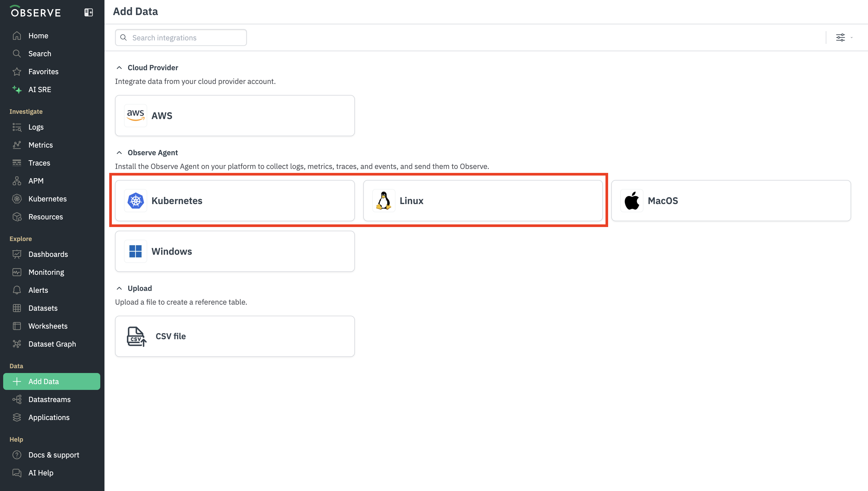The height and width of the screenshot is (491, 868).
Task: Select the Linux penguin integration card
Action: 483,201
